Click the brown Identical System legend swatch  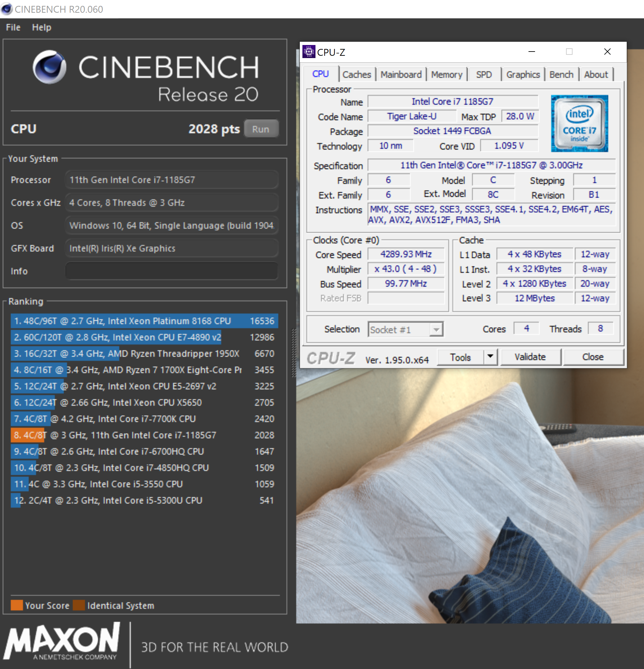click(x=79, y=605)
